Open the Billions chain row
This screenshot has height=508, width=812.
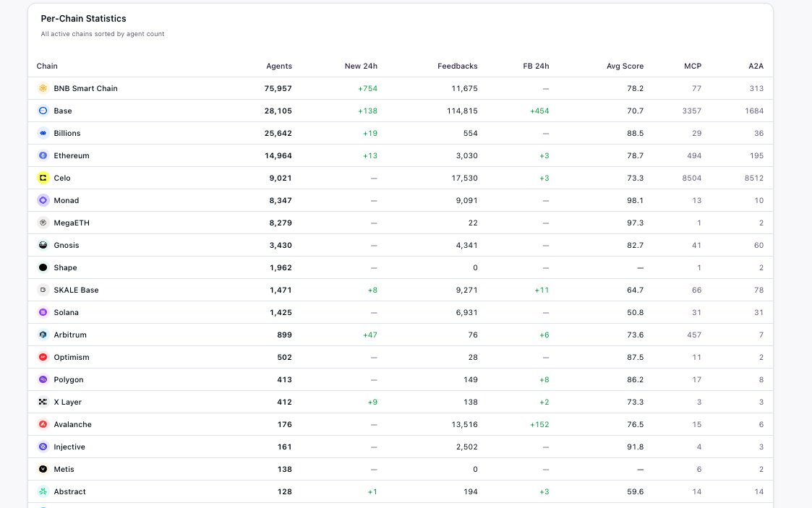pyautogui.click(x=401, y=133)
